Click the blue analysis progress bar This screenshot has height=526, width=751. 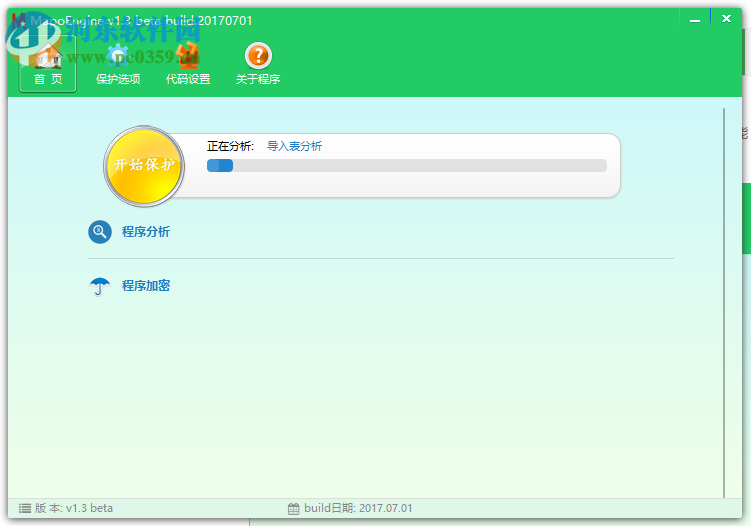(407, 165)
